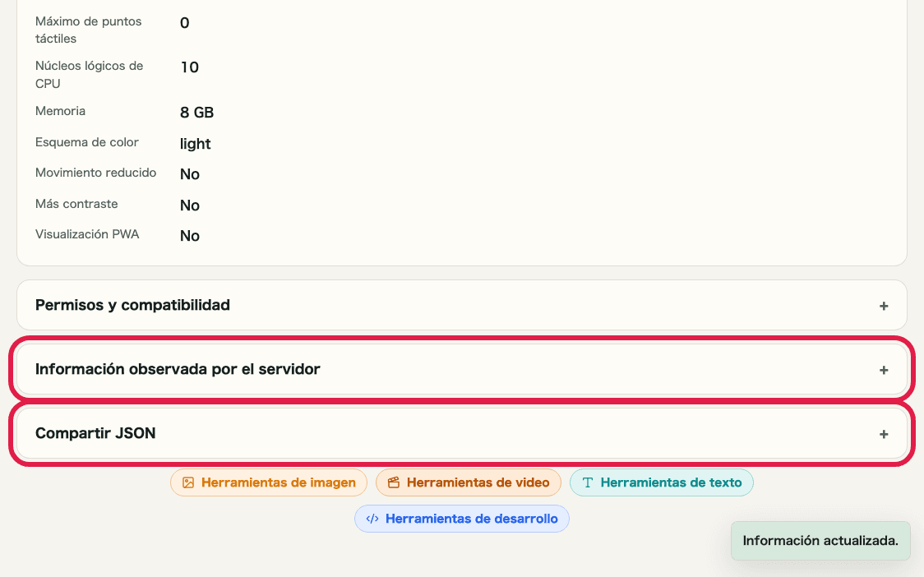Screen dimensions: 924x577
Task: Click the No value beside Más contraste
Action: tap(189, 205)
